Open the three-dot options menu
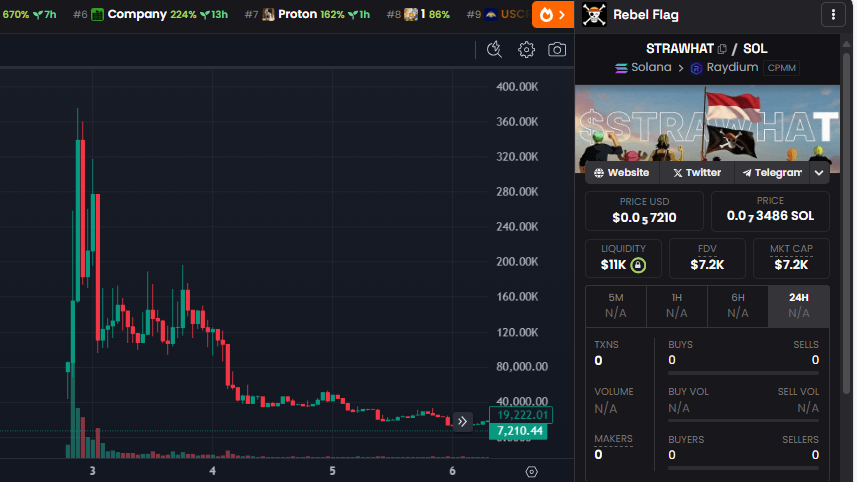The height and width of the screenshot is (482, 857). (833, 15)
